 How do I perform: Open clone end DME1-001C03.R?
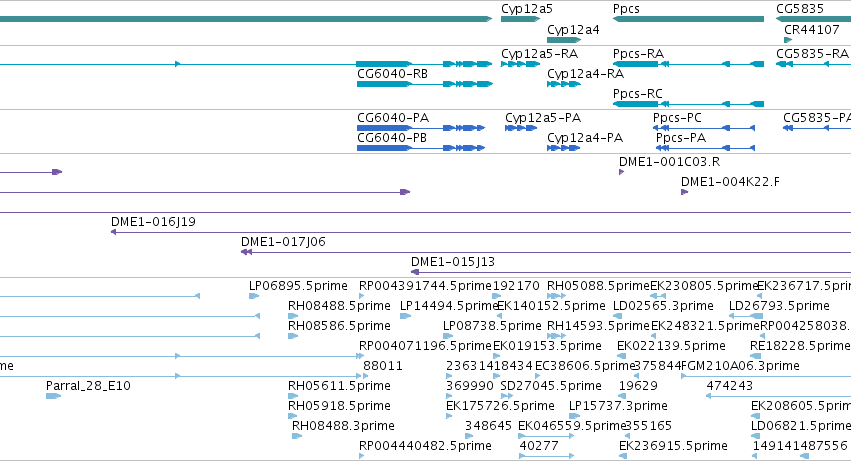pyautogui.click(x=669, y=162)
